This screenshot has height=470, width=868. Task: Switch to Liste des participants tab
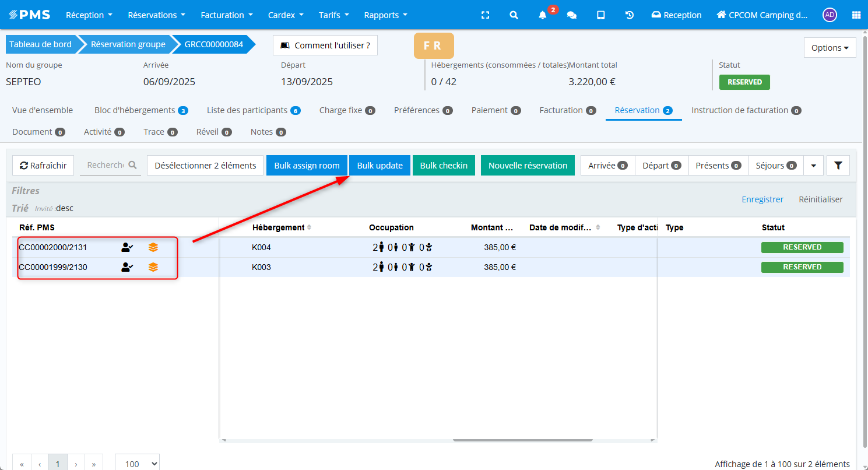point(253,110)
